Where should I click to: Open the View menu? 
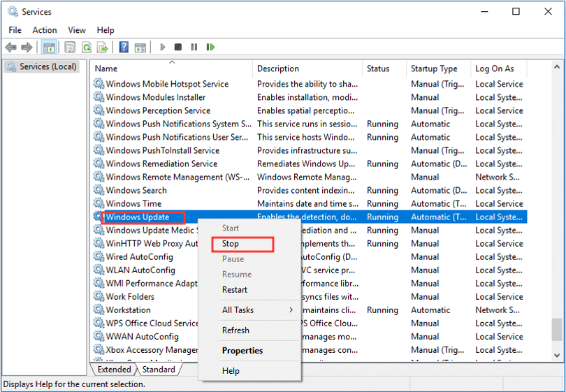77,30
